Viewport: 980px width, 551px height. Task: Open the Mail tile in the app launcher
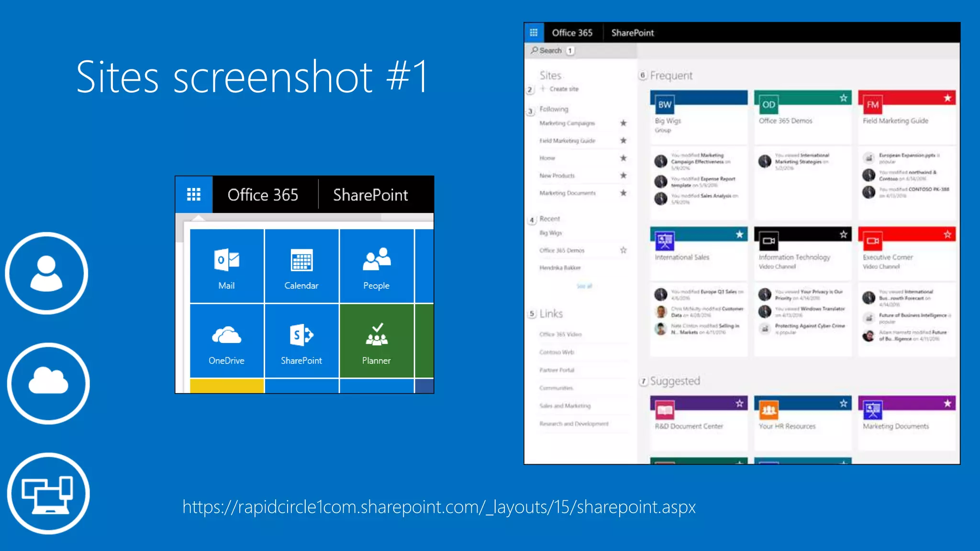[227, 266]
